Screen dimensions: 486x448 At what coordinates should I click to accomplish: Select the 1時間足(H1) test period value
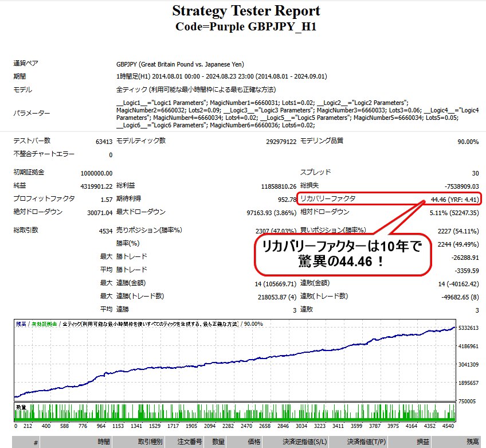click(222, 76)
